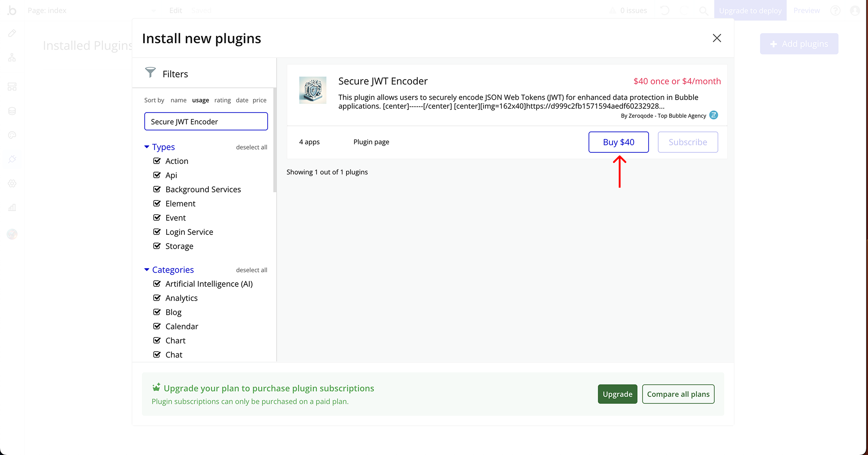Viewport: 868px width, 455px height.
Task: Sort plugins by rating
Action: [x=222, y=100]
